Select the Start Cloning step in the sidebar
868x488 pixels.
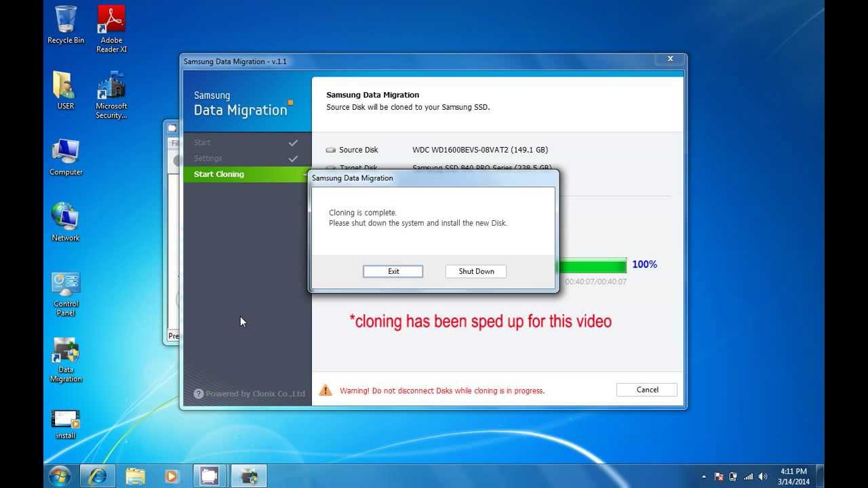pos(218,174)
